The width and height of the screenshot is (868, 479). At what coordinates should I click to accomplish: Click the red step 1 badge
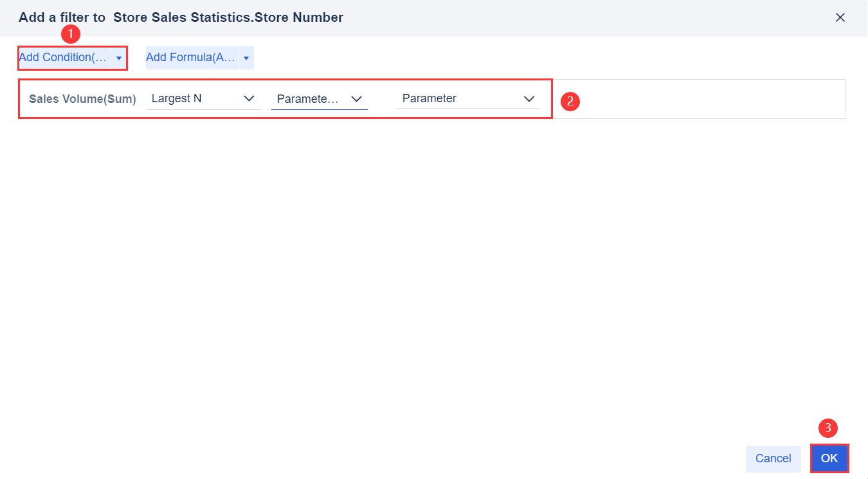coord(71,34)
